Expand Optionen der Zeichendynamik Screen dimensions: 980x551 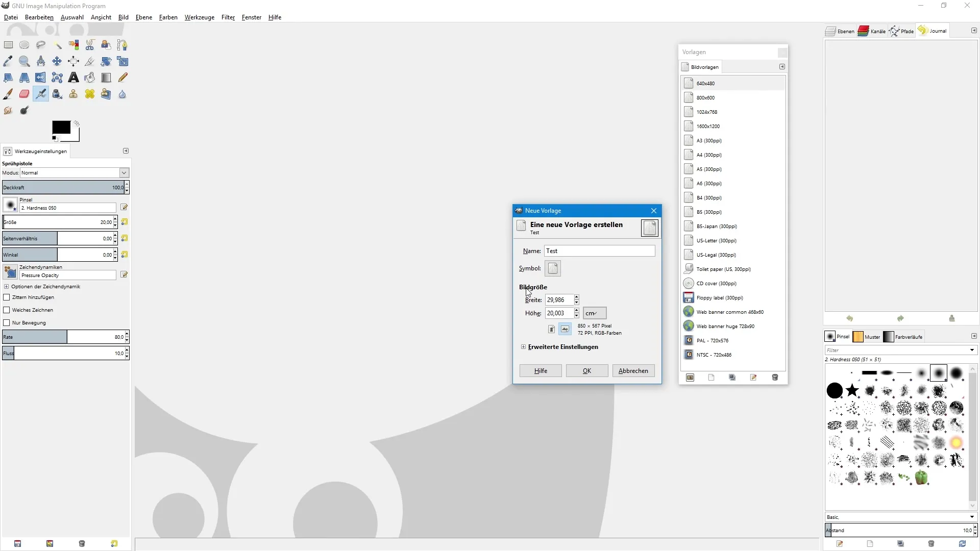(x=7, y=287)
